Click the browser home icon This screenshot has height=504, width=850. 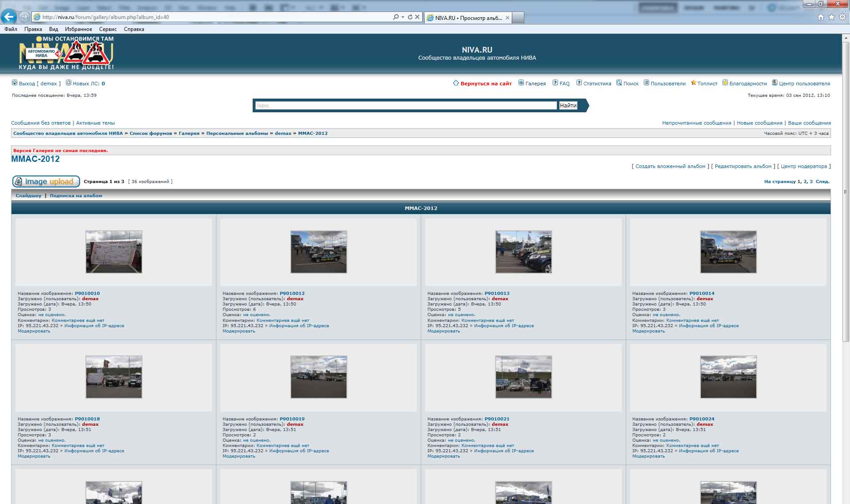821,17
